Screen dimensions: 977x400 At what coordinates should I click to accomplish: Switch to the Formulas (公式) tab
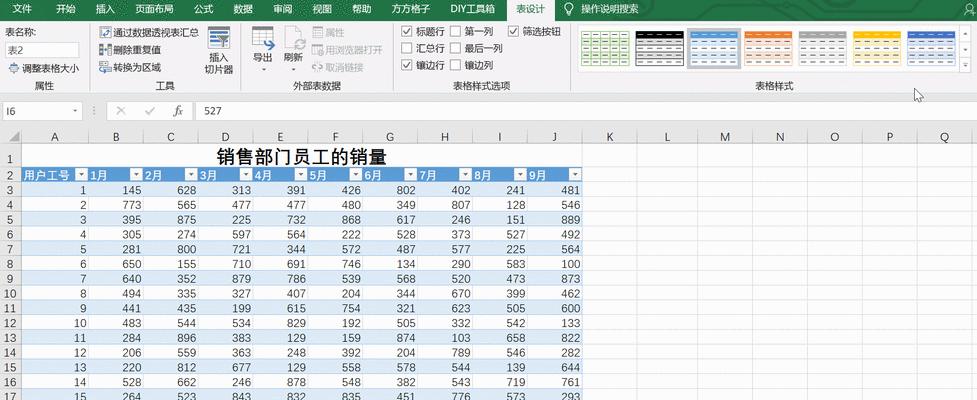coord(203,9)
